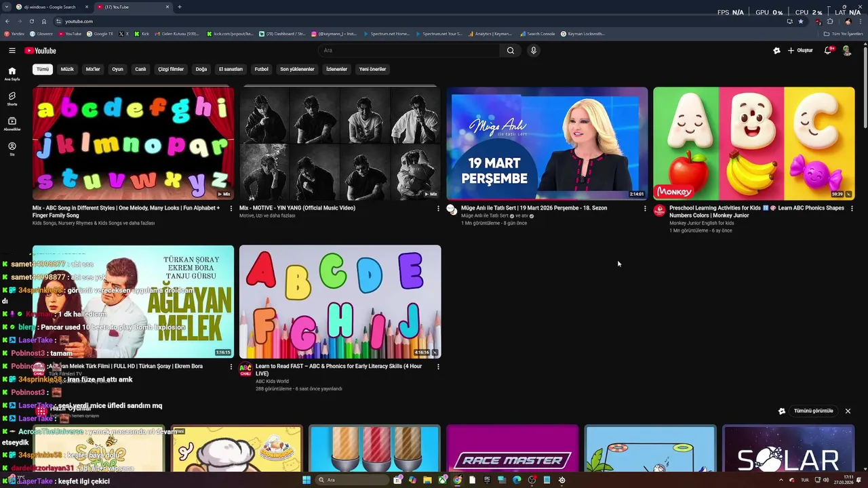Viewport: 868px width, 488px height.
Task: Open Chrome extensions puzzle icon
Action: click(x=830, y=21)
